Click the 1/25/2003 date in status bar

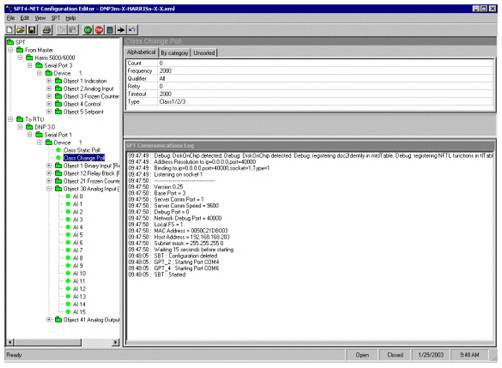coord(431,355)
